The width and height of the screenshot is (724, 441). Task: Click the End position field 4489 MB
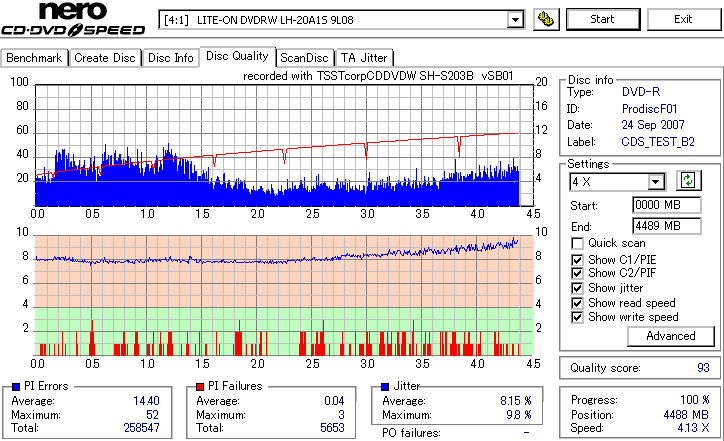pyautogui.click(x=666, y=226)
